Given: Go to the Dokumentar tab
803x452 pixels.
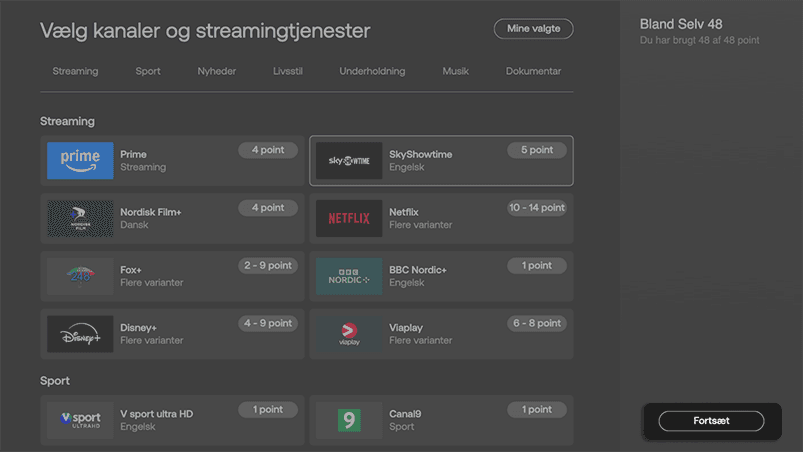Looking at the screenshot, I should click(x=533, y=71).
